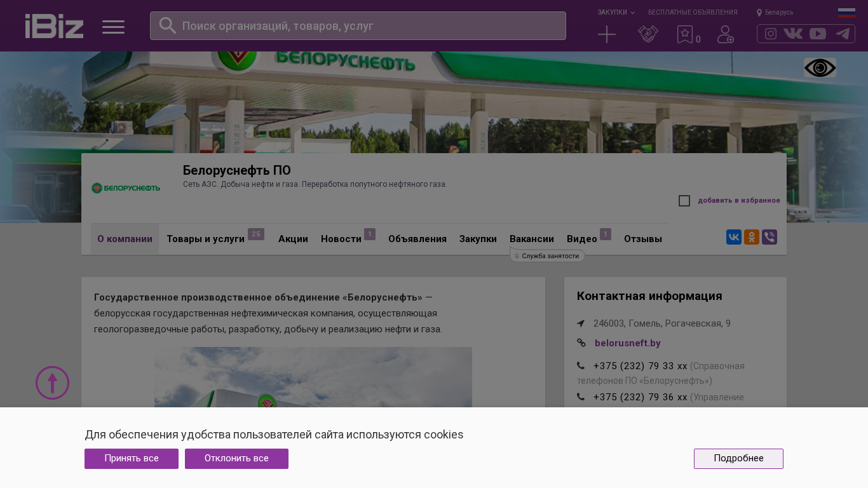This screenshot has width=868, height=488.
Task: Click the Служба занятости badge
Action: point(547,255)
